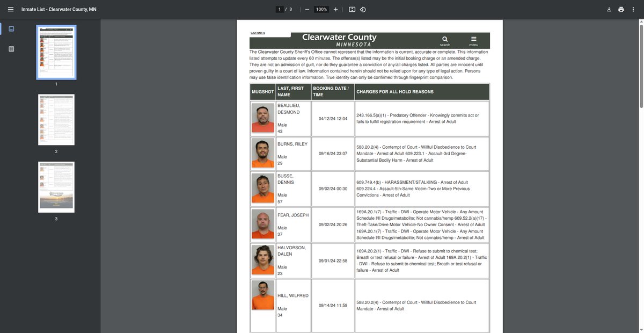Click the menu icon on the county banner
Screen dimensions: 644x333
pyautogui.click(x=473, y=39)
